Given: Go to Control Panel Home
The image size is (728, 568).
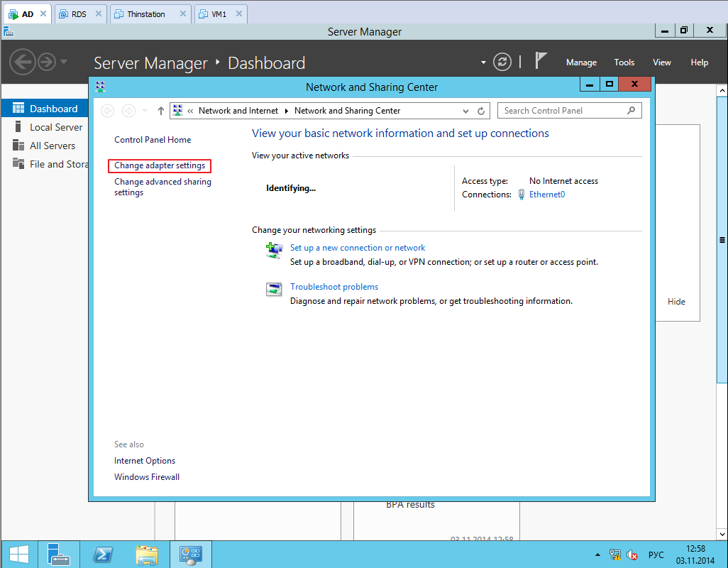Looking at the screenshot, I should pos(153,140).
